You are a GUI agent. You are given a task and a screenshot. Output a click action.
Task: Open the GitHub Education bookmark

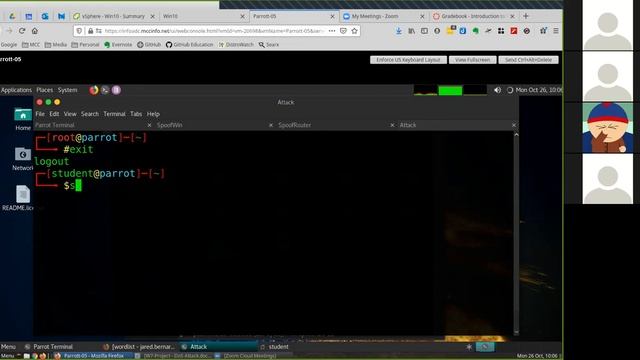tap(189, 44)
